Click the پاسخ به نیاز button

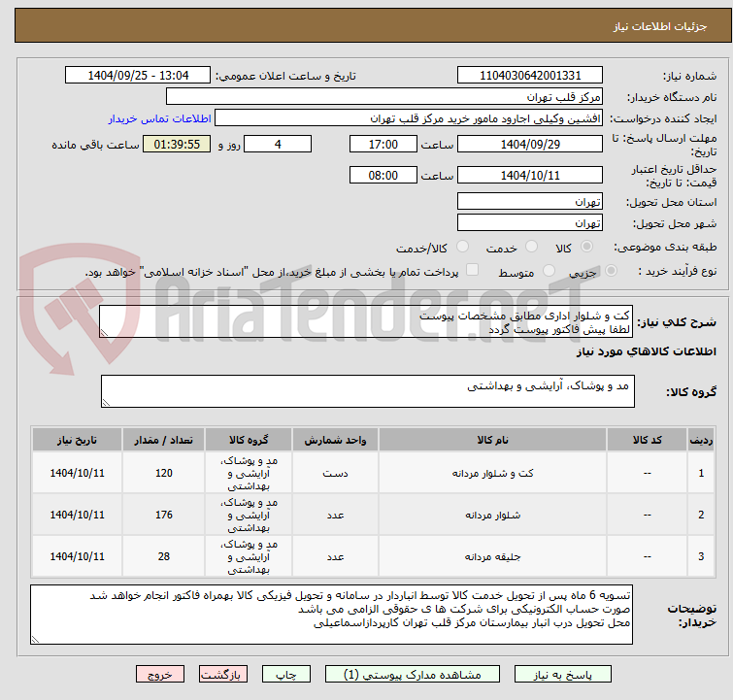563,675
